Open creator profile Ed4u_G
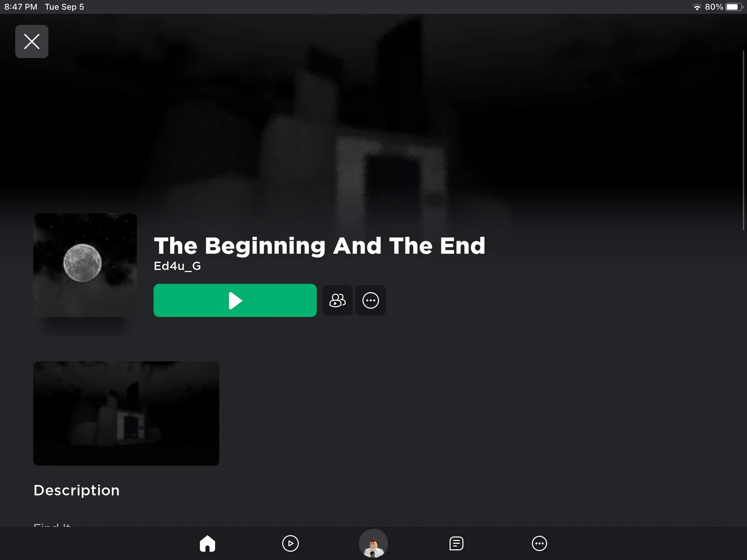This screenshot has width=747, height=560. click(177, 266)
